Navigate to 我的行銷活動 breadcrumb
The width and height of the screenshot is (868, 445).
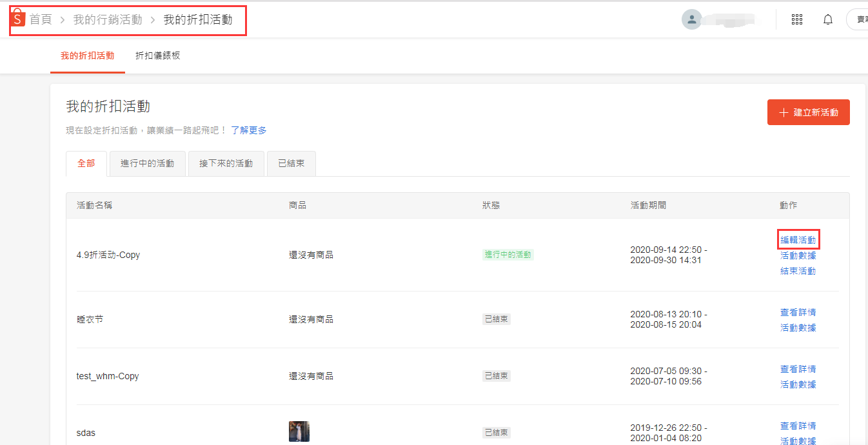(x=108, y=20)
